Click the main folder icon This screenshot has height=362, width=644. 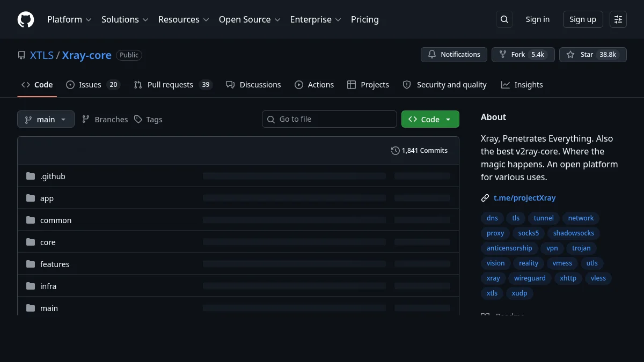pyautogui.click(x=31, y=308)
